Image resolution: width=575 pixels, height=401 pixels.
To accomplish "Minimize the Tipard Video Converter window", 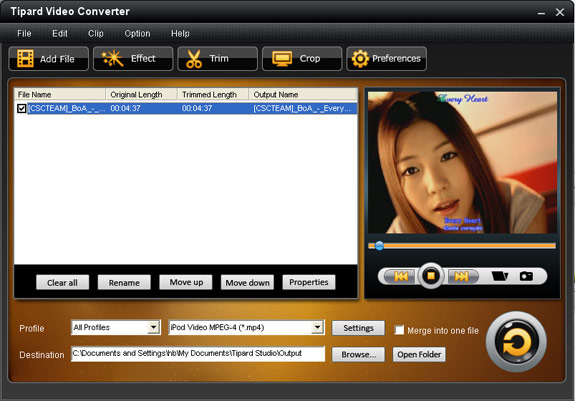I will click(541, 13).
